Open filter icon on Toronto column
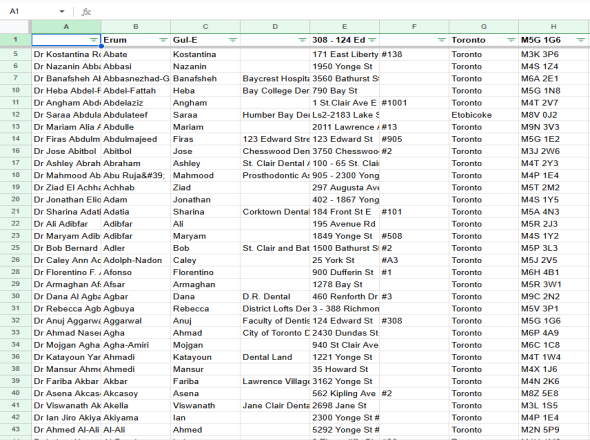 pyautogui.click(x=511, y=40)
